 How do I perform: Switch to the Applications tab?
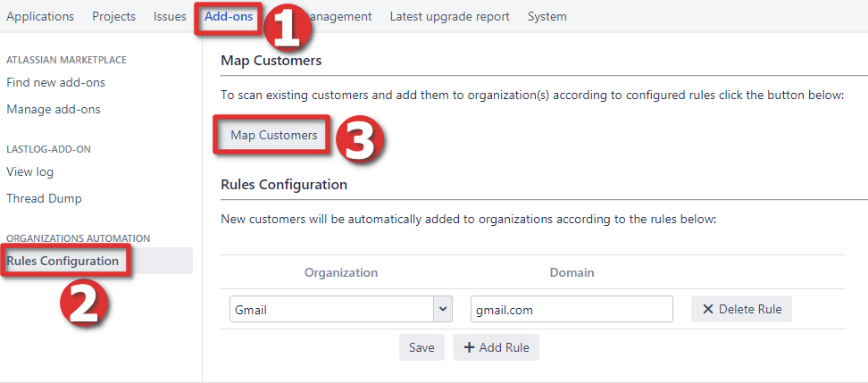(x=40, y=17)
